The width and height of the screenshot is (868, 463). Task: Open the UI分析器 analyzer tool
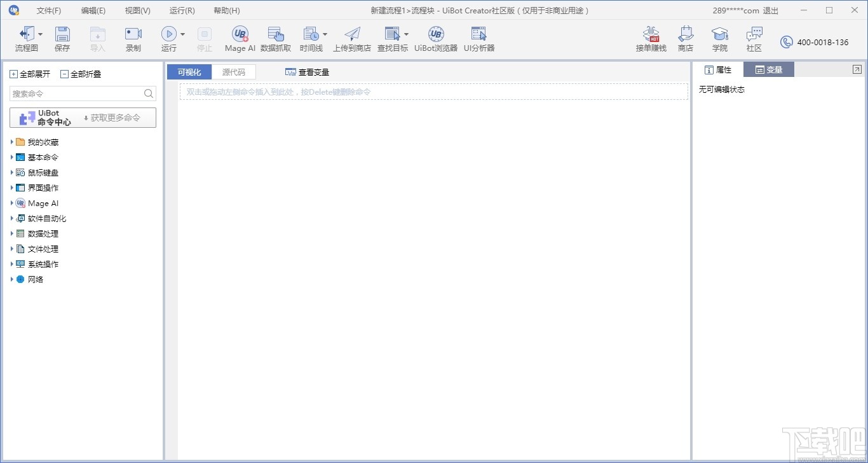tap(479, 34)
